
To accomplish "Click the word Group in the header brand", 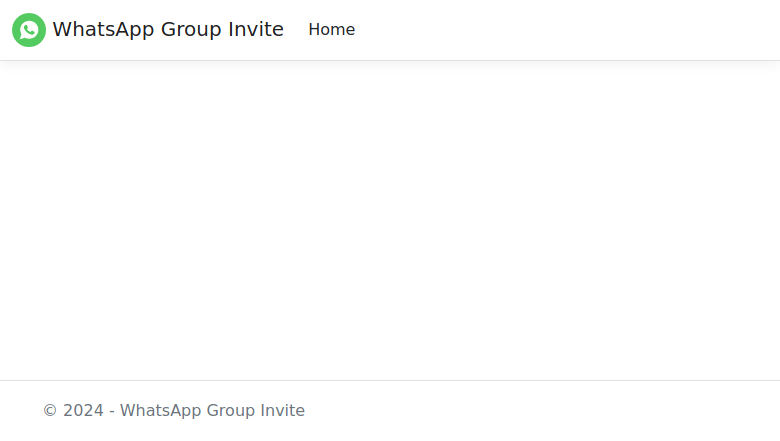I will 191,30.
